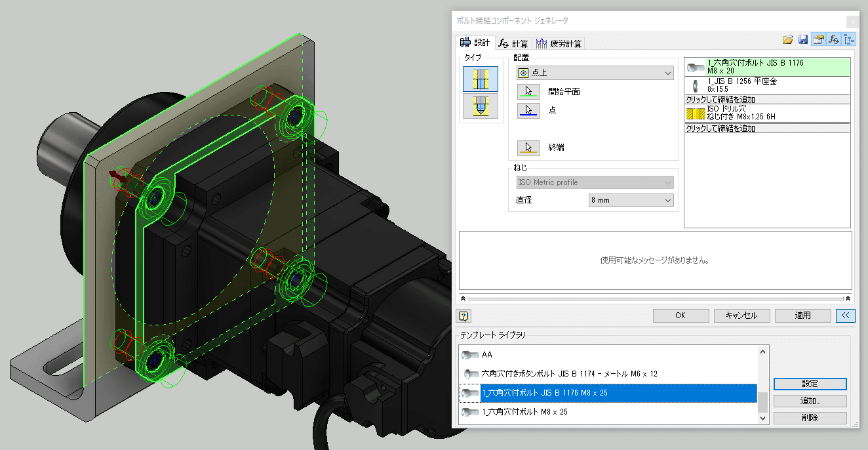Click the OK button
Image resolution: width=868 pixels, height=450 pixels.
pyautogui.click(x=681, y=316)
